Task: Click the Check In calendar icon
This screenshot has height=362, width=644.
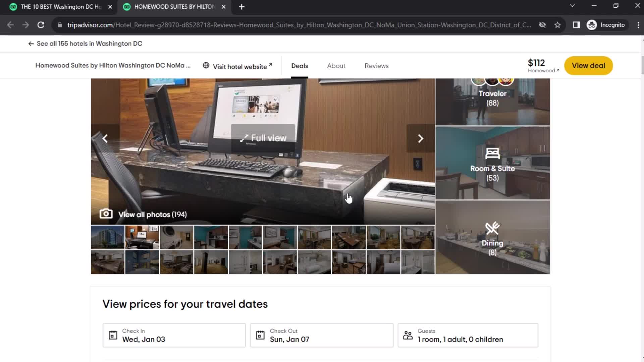Action: (x=113, y=335)
